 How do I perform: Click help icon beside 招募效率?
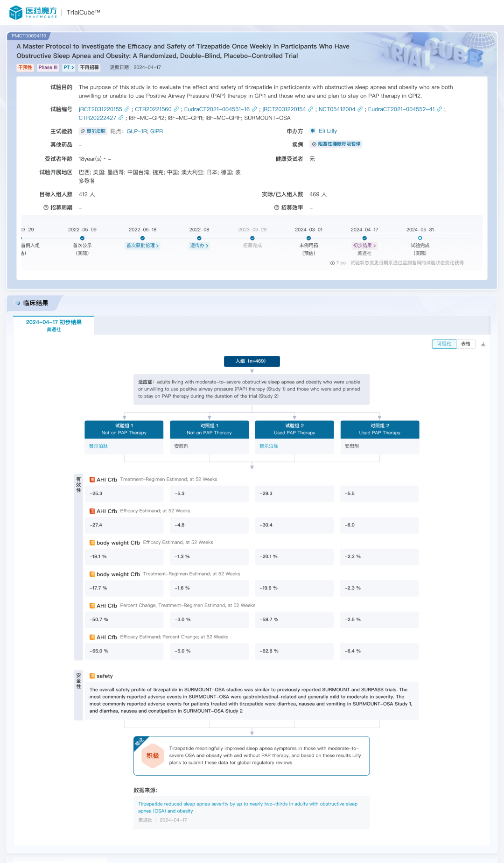277,208
